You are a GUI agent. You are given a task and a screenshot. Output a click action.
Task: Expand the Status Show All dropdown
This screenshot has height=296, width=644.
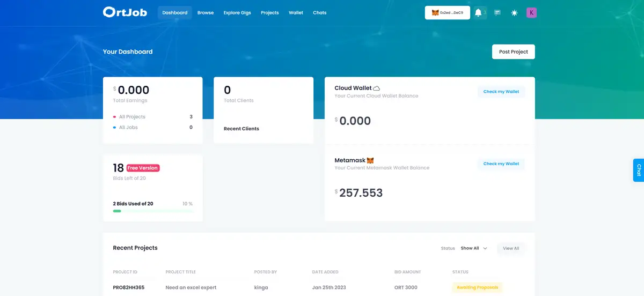coord(474,248)
